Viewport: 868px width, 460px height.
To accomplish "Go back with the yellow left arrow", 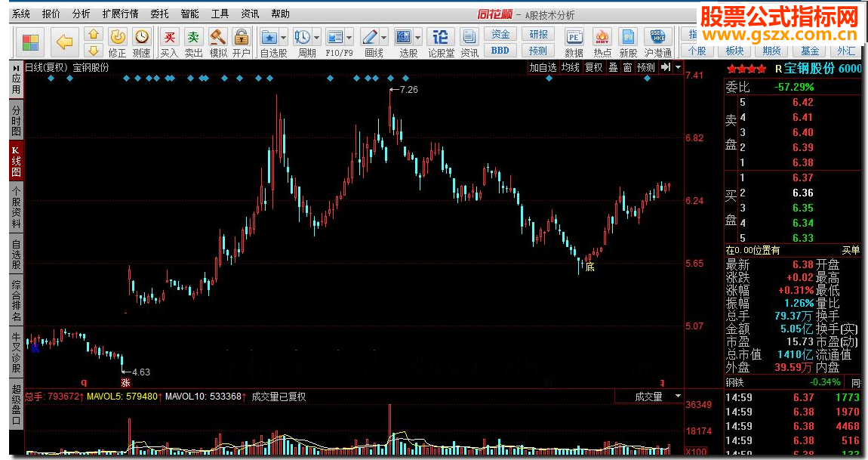I will pyautogui.click(x=65, y=42).
